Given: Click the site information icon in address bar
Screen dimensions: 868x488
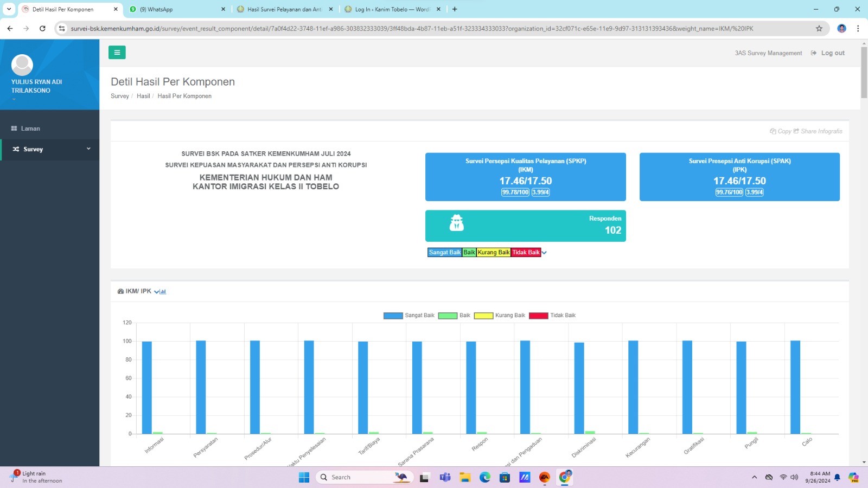Looking at the screenshot, I should (62, 29).
